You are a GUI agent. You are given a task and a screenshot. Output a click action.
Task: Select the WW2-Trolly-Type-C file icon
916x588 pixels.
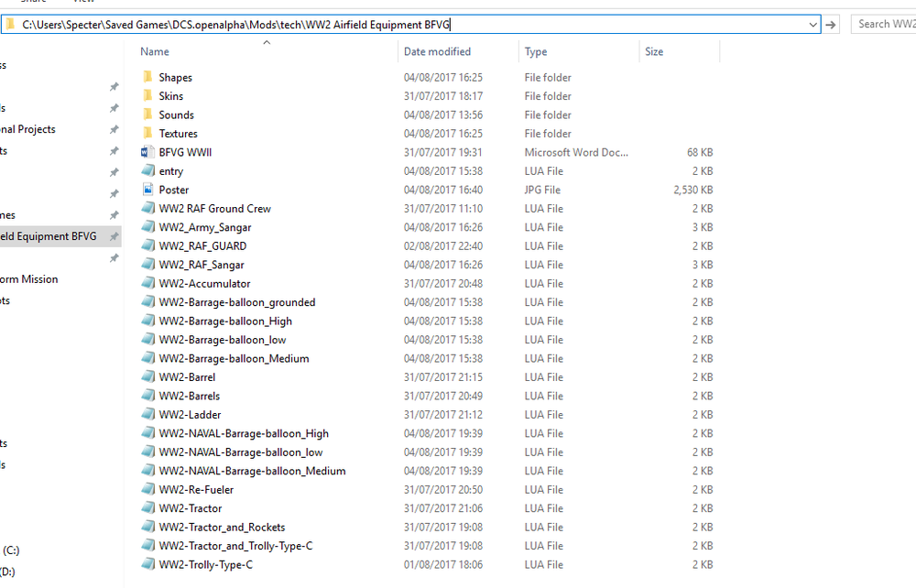click(x=147, y=564)
